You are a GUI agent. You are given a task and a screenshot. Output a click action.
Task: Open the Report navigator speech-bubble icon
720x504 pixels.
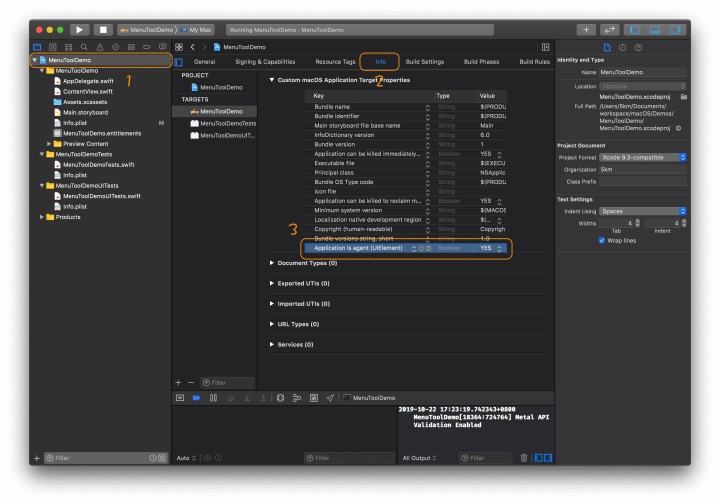click(x=163, y=47)
